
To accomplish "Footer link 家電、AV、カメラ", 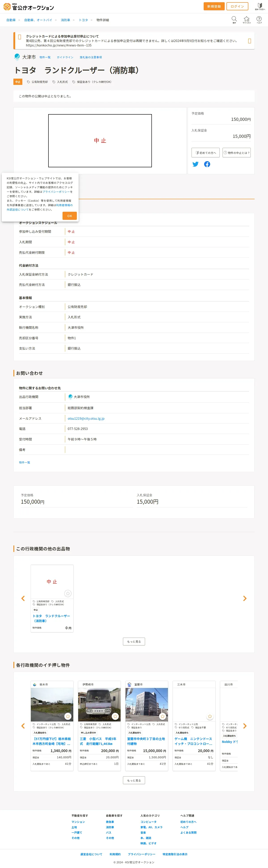I will point(151,827).
